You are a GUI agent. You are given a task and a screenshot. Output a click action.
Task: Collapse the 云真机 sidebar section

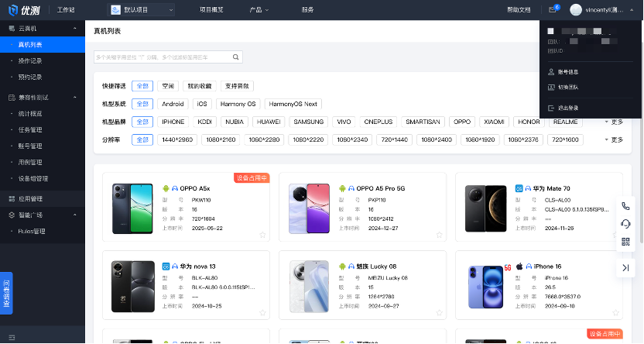(x=75, y=29)
